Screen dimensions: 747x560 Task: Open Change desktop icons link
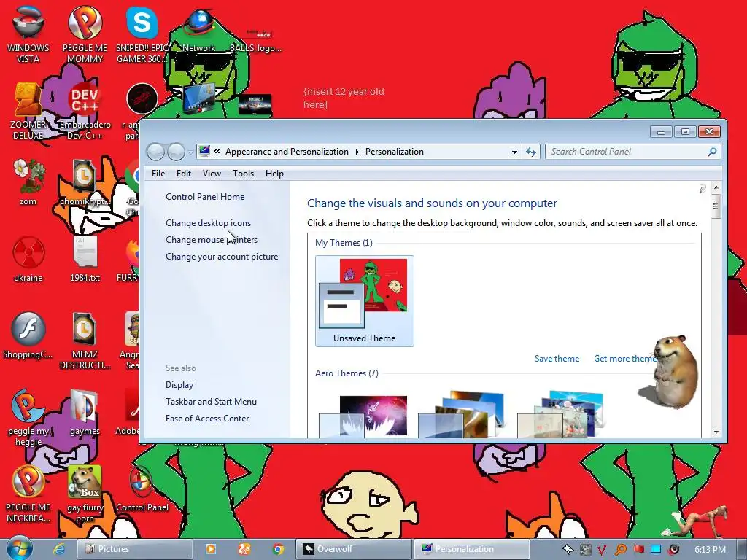[208, 223]
